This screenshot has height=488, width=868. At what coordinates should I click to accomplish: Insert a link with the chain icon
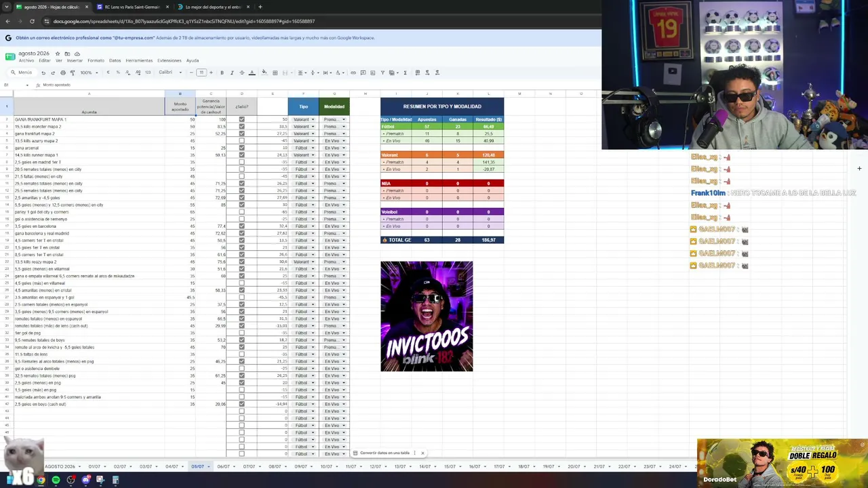pos(353,73)
